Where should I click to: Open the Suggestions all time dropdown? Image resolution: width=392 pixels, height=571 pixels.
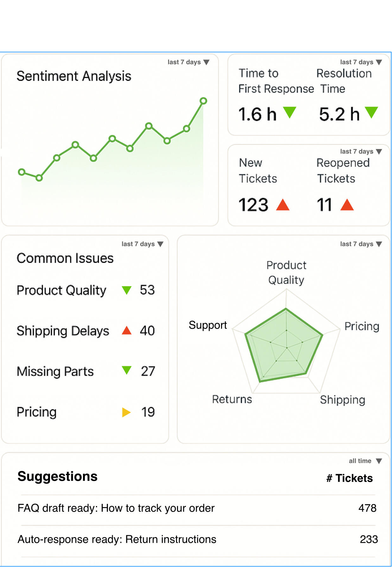(365, 461)
